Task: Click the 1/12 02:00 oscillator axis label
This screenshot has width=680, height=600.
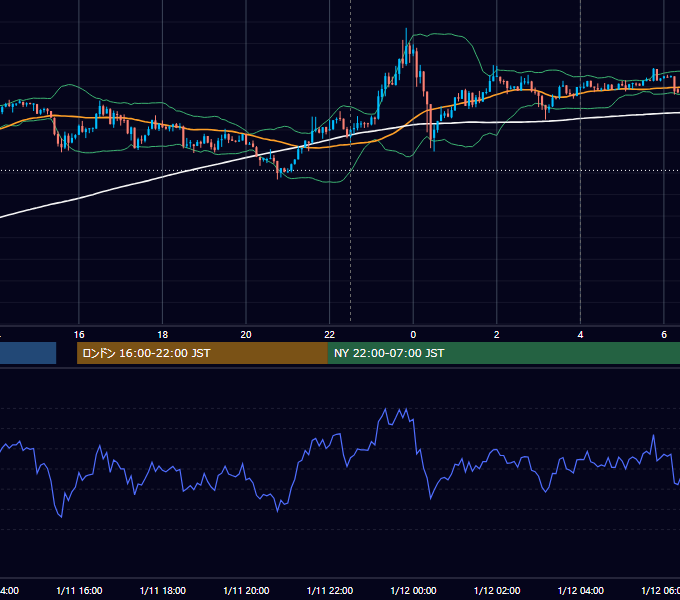Action: pyautogui.click(x=497, y=590)
